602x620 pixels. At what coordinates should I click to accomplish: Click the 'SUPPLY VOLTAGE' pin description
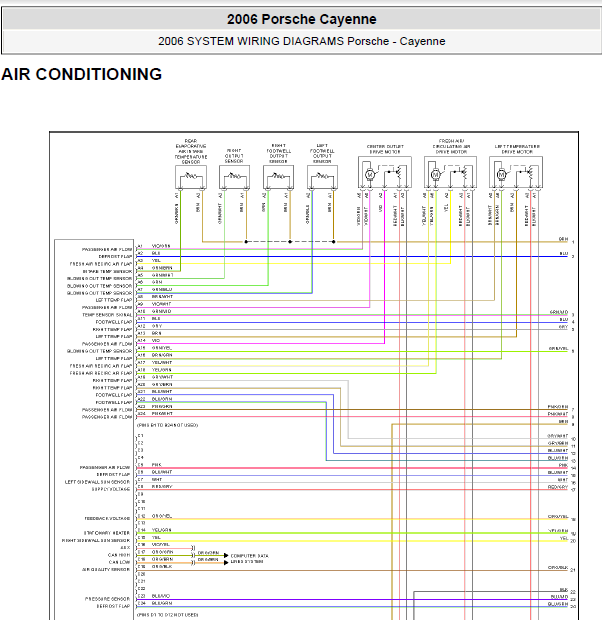click(111, 489)
